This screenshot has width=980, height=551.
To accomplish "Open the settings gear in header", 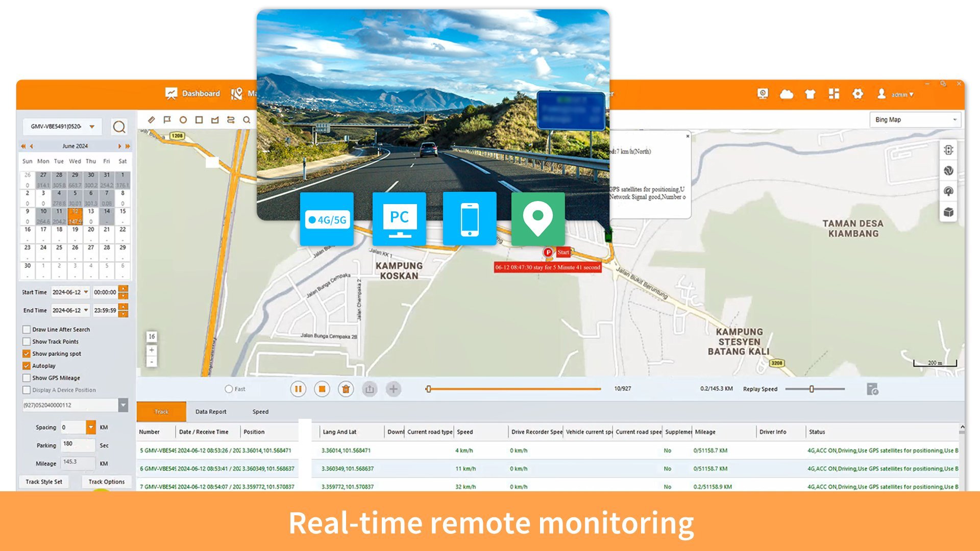I will tap(858, 94).
